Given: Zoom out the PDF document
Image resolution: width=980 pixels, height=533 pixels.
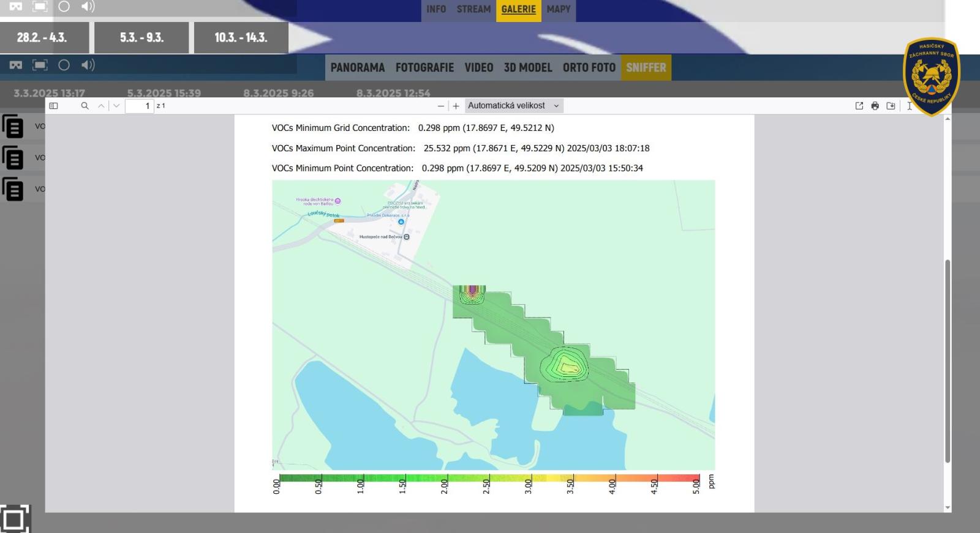Looking at the screenshot, I should pyautogui.click(x=440, y=106).
